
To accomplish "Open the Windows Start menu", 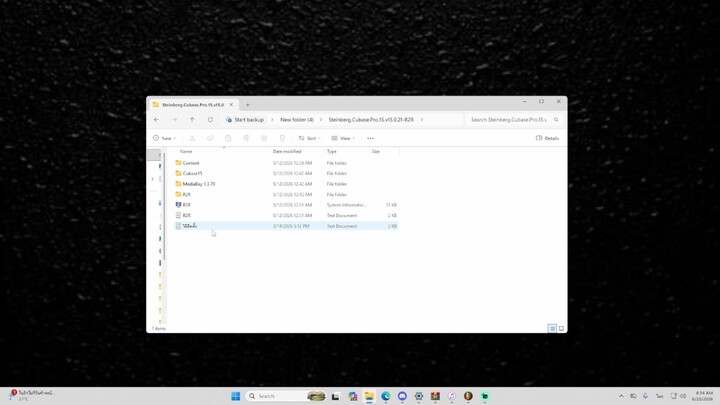I will (x=236, y=396).
